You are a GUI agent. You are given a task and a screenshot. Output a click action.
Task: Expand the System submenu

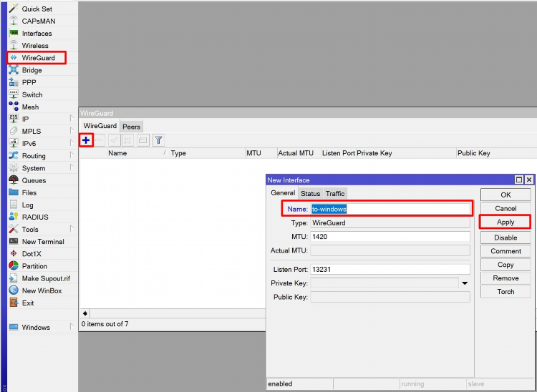72,167
